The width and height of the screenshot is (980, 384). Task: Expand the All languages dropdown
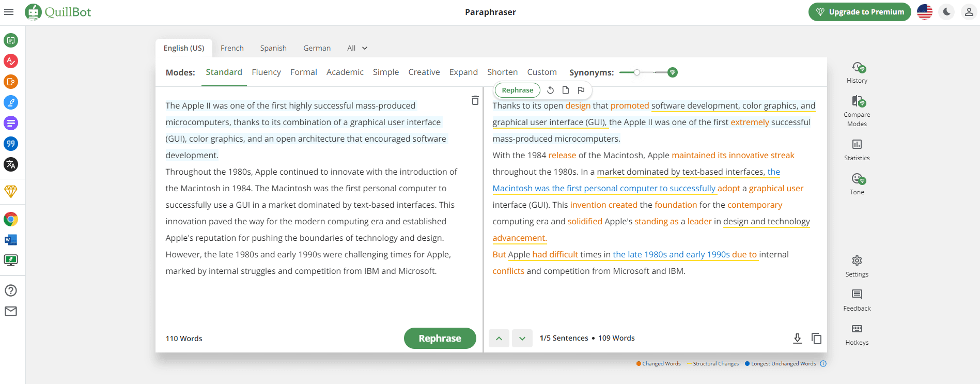point(357,48)
